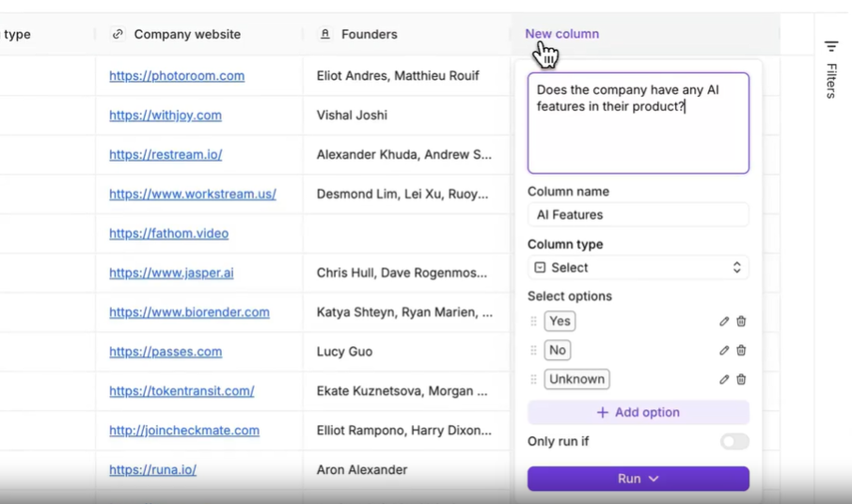Toggle the Only run if switch

[734, 442]
